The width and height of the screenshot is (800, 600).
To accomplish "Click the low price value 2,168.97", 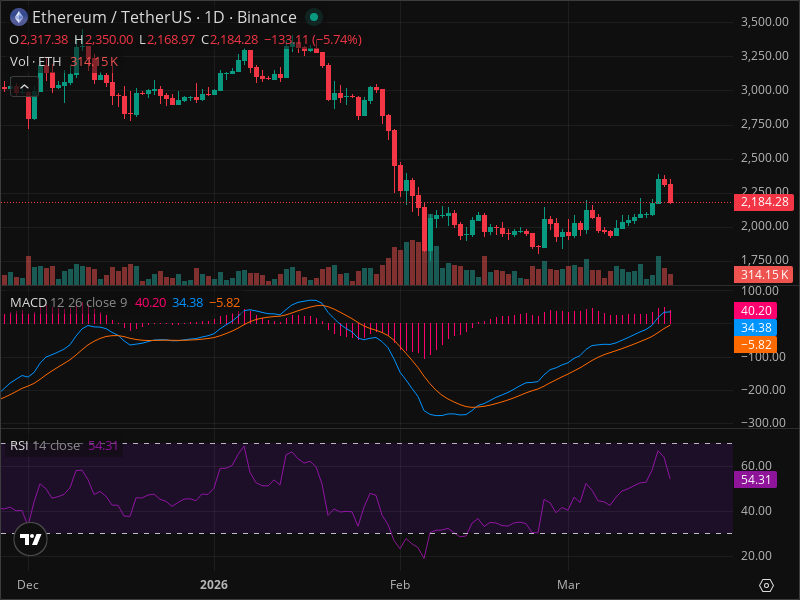I will coord(171,40).
